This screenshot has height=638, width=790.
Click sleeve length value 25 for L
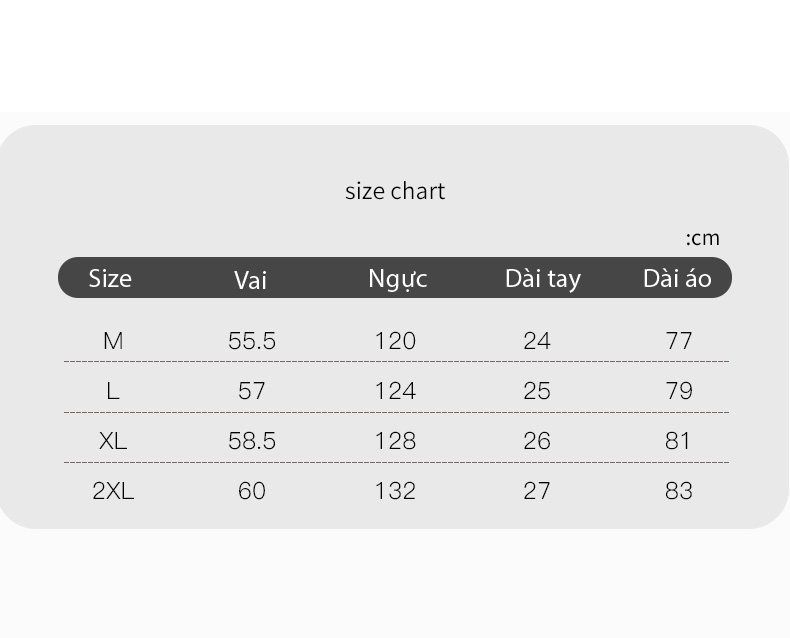(537, 391)
